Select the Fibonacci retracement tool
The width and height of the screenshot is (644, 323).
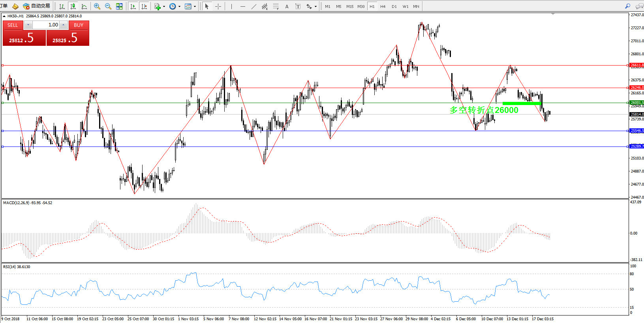(x=276, y=6)
